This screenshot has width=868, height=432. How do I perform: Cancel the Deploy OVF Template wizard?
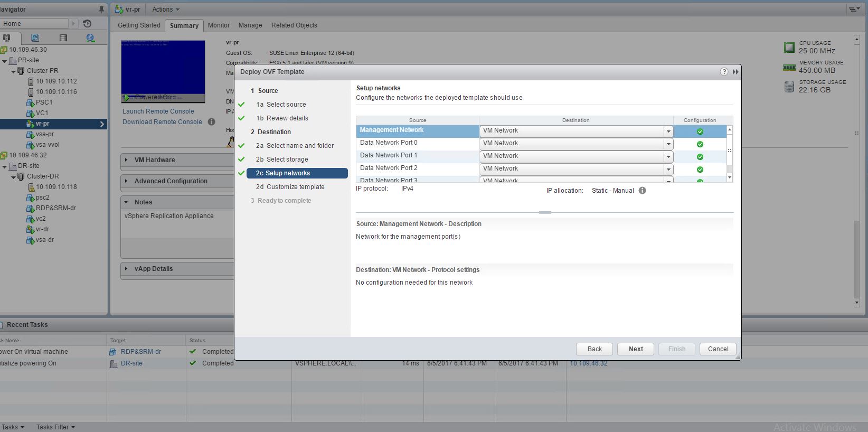(x=718, y=349)
